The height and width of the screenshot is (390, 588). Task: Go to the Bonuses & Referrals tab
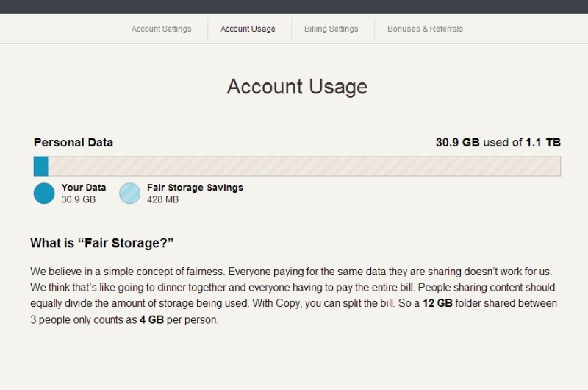425,29
